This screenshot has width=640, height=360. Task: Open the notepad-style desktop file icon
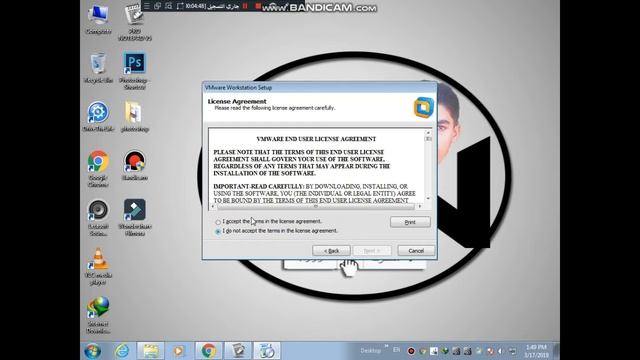135,22
